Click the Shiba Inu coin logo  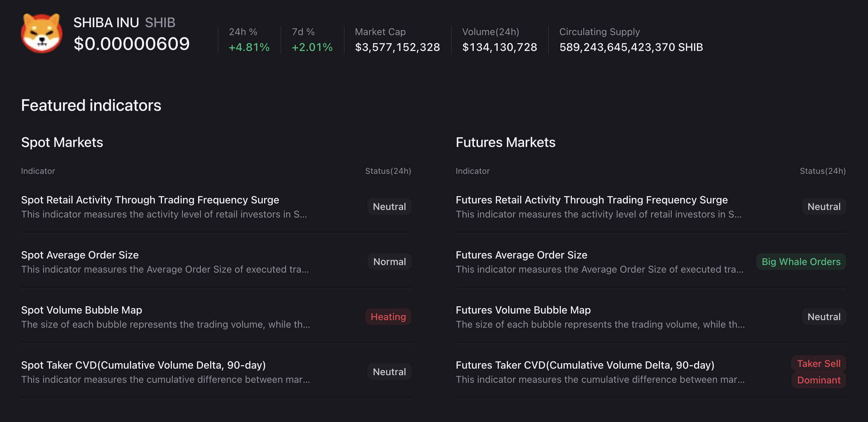(x=42, y=33)
